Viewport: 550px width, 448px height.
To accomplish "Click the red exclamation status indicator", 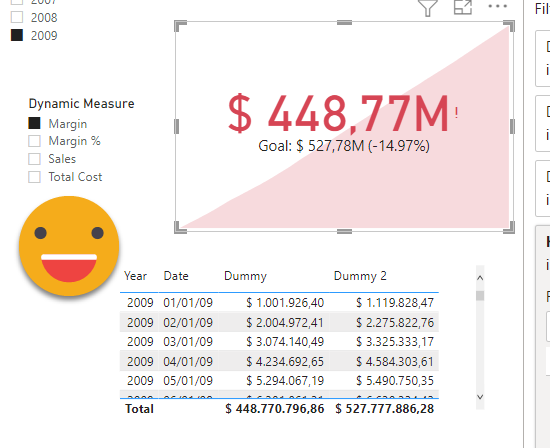I will tap(456, 113).
